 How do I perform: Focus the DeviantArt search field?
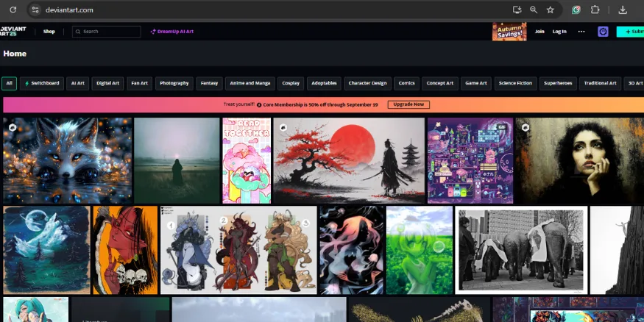[x=107, y=32]
